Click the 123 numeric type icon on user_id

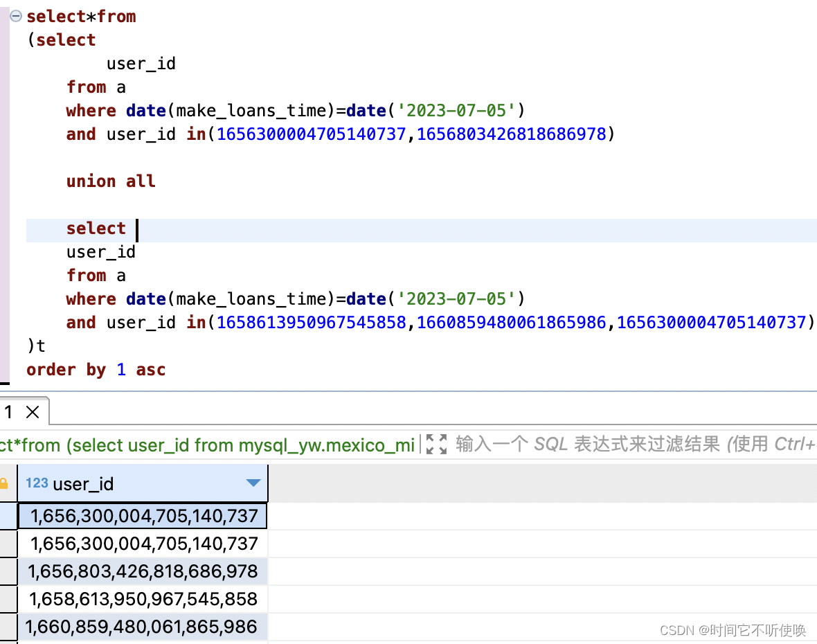tap(36, 483)
